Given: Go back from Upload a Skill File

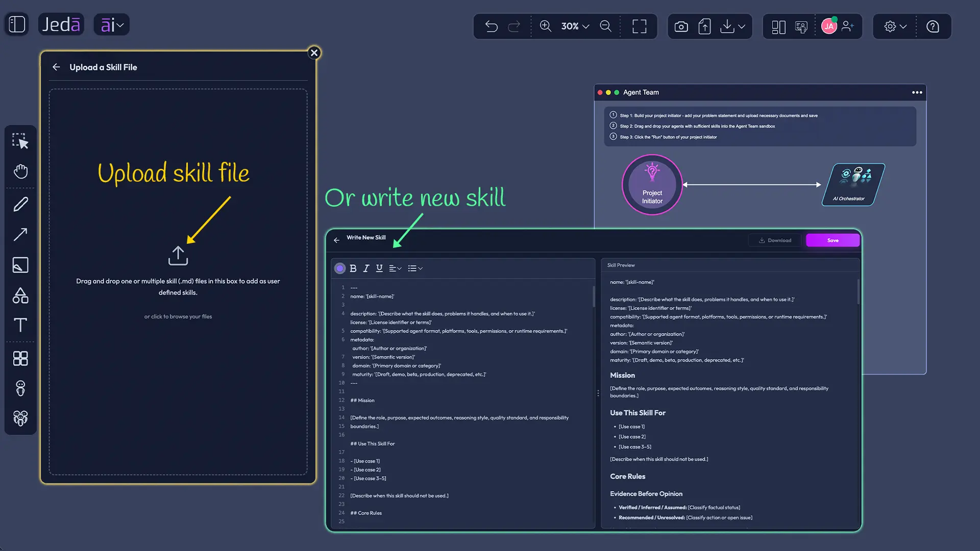Looking at the screenshot, I should point(56,67).
